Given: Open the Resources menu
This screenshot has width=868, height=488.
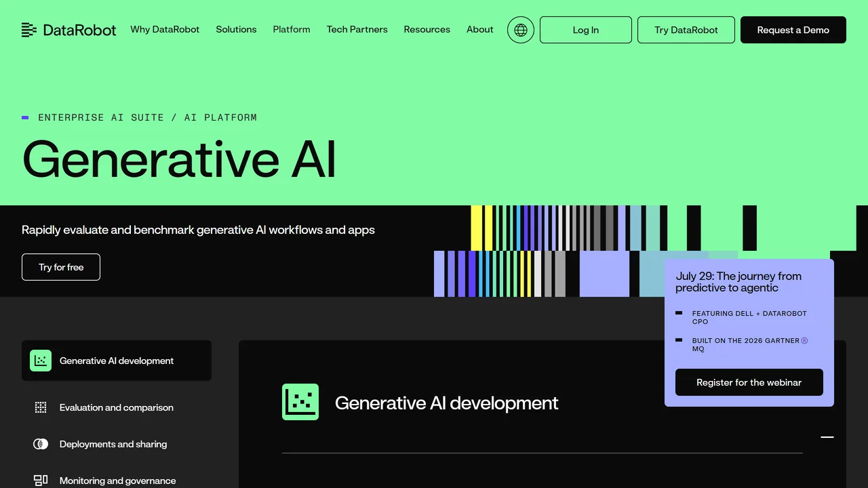Looking at the screenshot, I should click(x=427, y=29).
